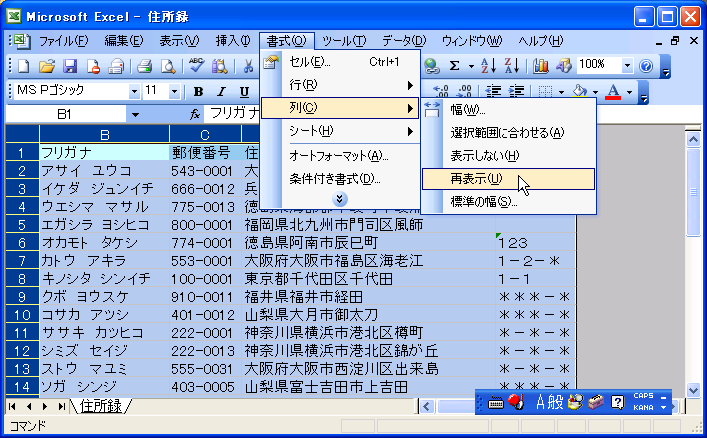Click the Drawing toolbar icon
Screen dimensions: 707x438
[x=563, y=66]
